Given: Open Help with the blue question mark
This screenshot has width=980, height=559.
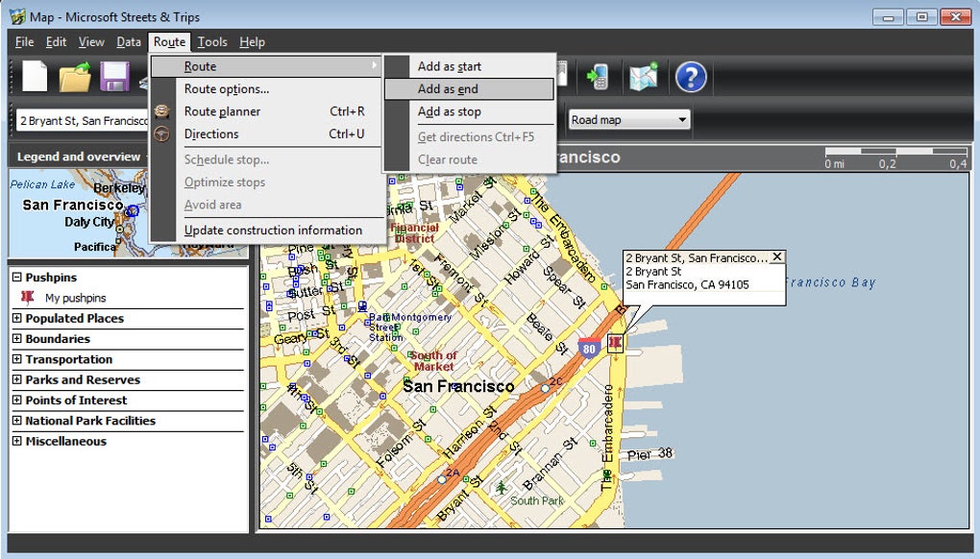Looking at the screenshot, I should click(x=691, y=77).
